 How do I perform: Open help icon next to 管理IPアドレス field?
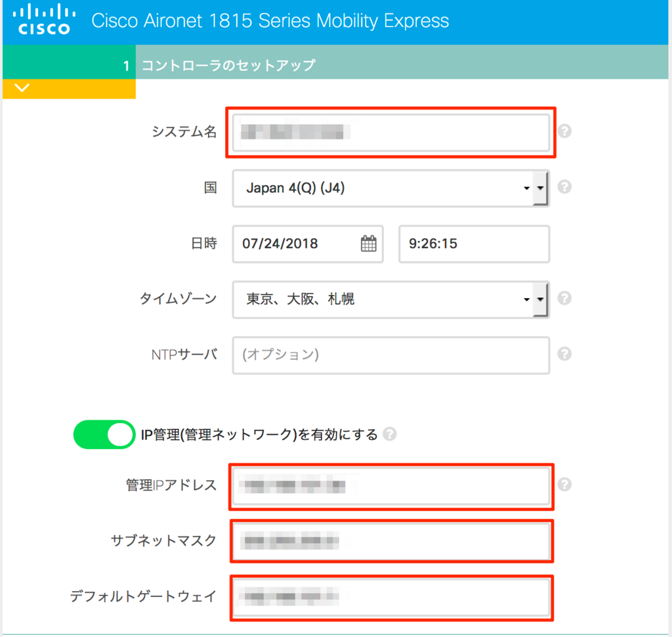(564, 484)
